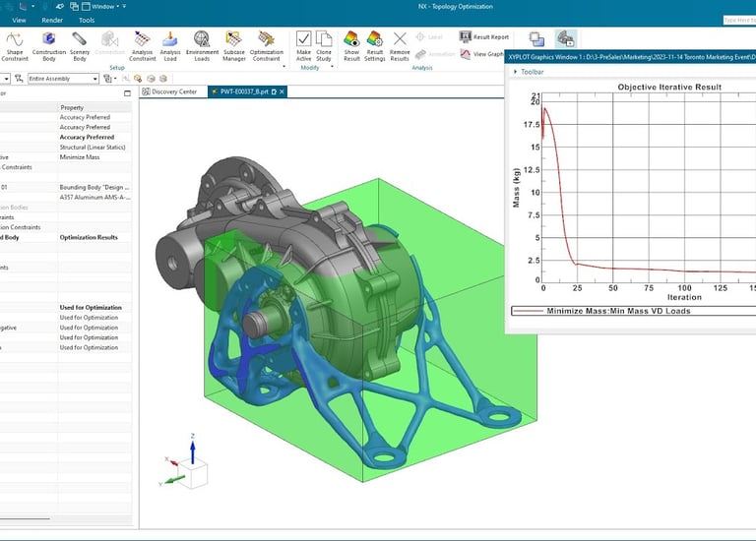Click the Discovery Center tab icon
This screenshot has height=541, width=756.
point(146,91)
